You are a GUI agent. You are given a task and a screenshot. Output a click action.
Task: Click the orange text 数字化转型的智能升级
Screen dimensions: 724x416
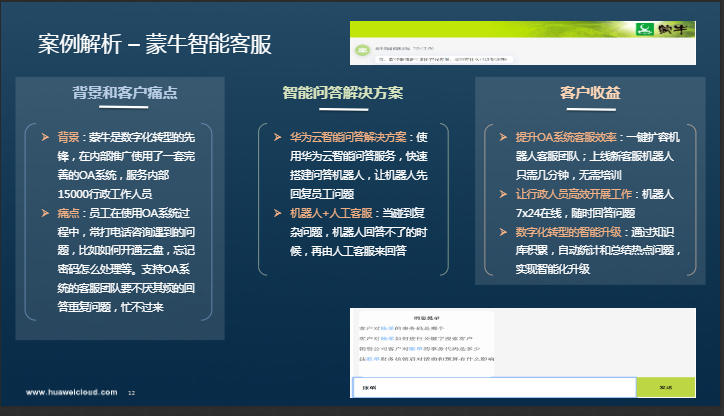tap(568, 232)
